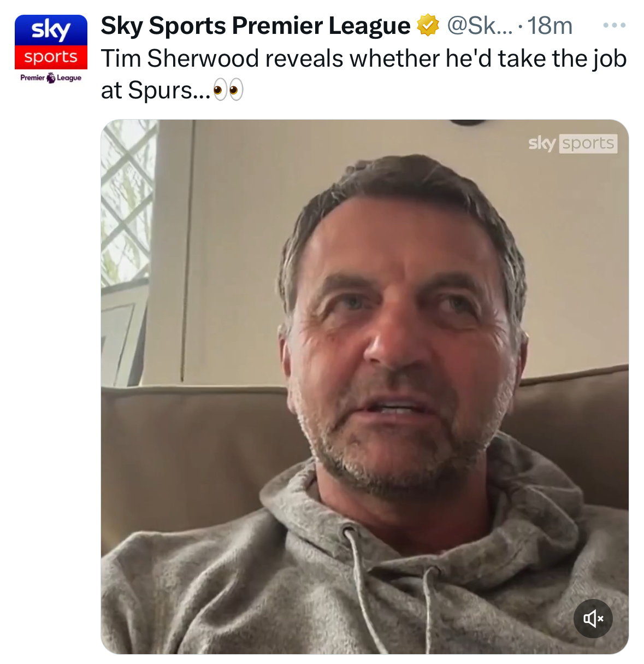Click the Premier League lion logo
The width and height of the screenshot is (644, 664).
[51, 78]
